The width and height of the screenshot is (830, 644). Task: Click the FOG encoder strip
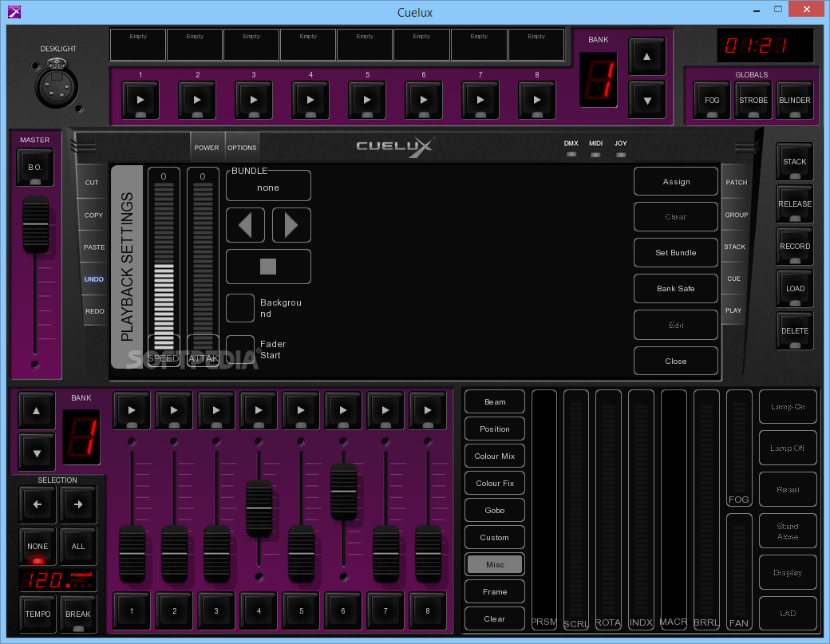(x=739, y=448)
